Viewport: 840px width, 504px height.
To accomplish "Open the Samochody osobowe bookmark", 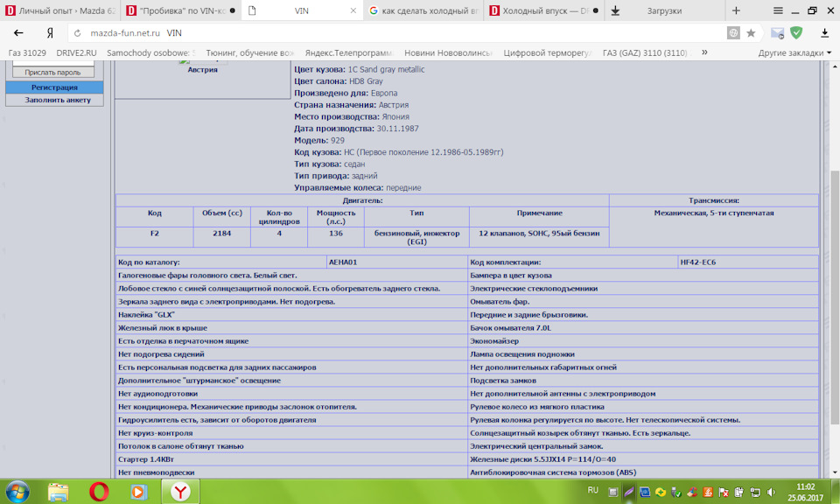I will 151,52.
